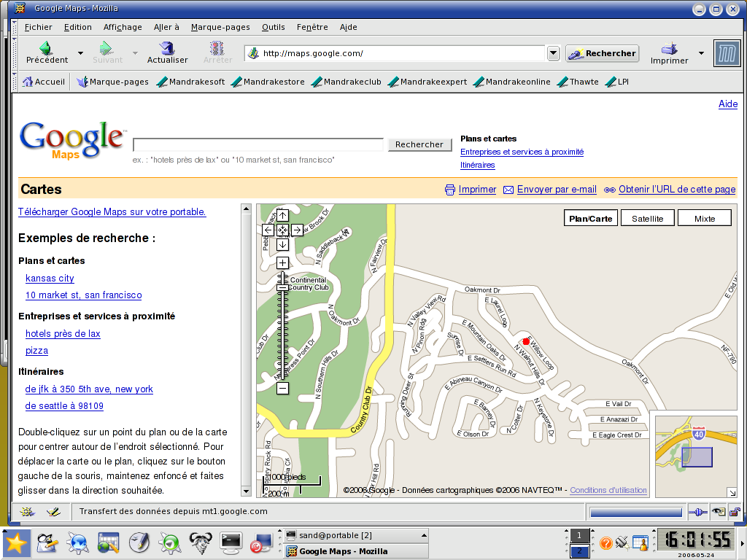747x560 pixels.
Task: Open the Affichage menu
Action: click(123, 27)
